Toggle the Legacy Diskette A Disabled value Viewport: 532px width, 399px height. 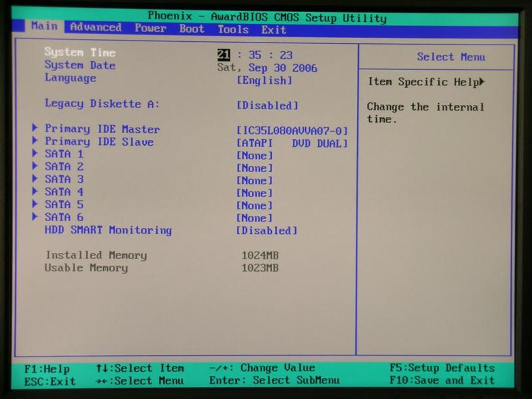267,106
